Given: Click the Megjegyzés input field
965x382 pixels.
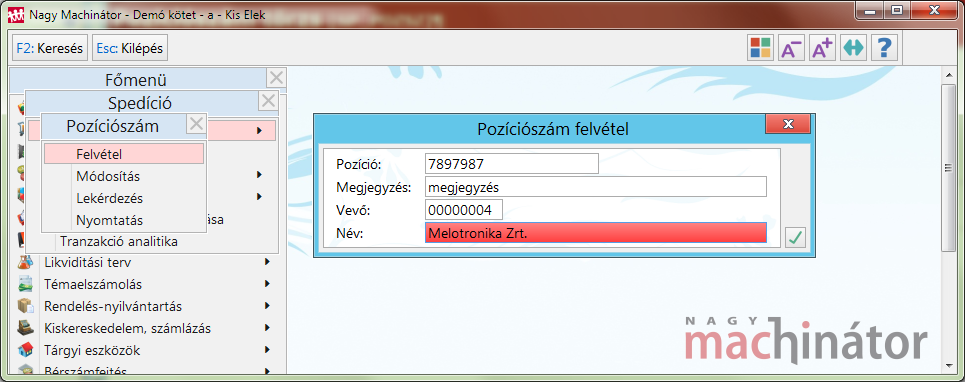Looking at the screenshot, I should click(x=596, y=186).
